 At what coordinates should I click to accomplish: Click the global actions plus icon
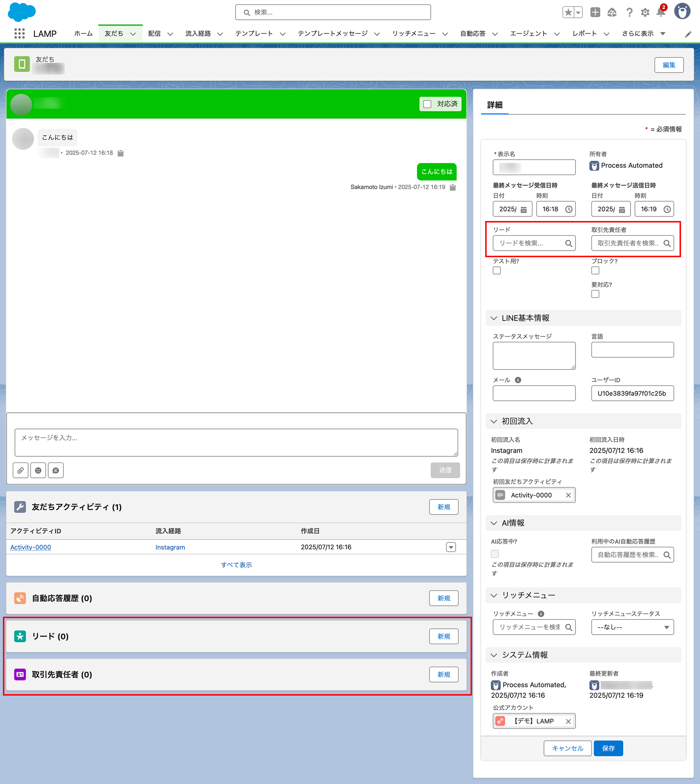click(x=595, y=12)
